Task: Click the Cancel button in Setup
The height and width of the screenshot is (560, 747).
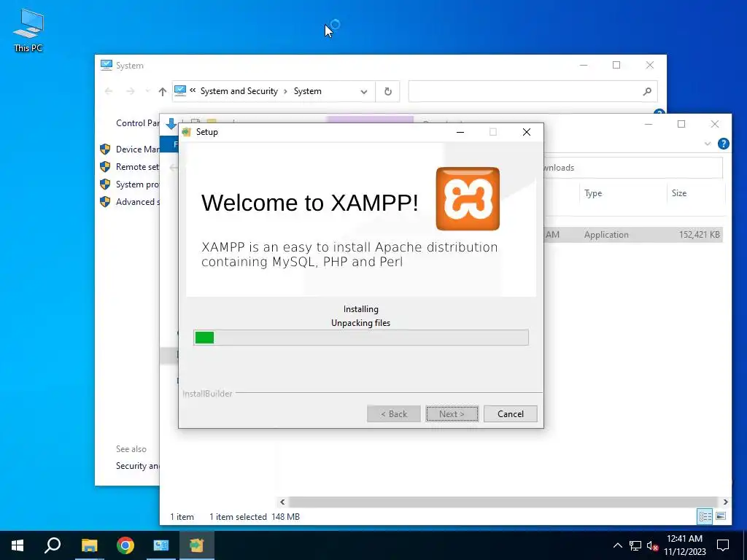Action: 510,414
